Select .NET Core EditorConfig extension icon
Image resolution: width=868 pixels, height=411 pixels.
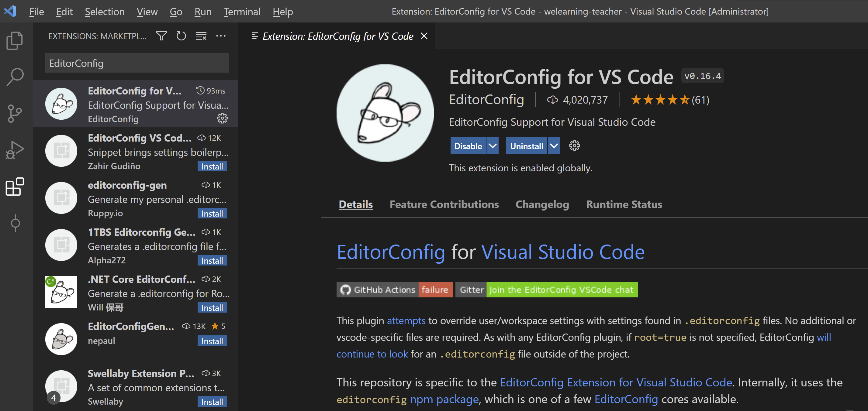(x=61, y=292)
